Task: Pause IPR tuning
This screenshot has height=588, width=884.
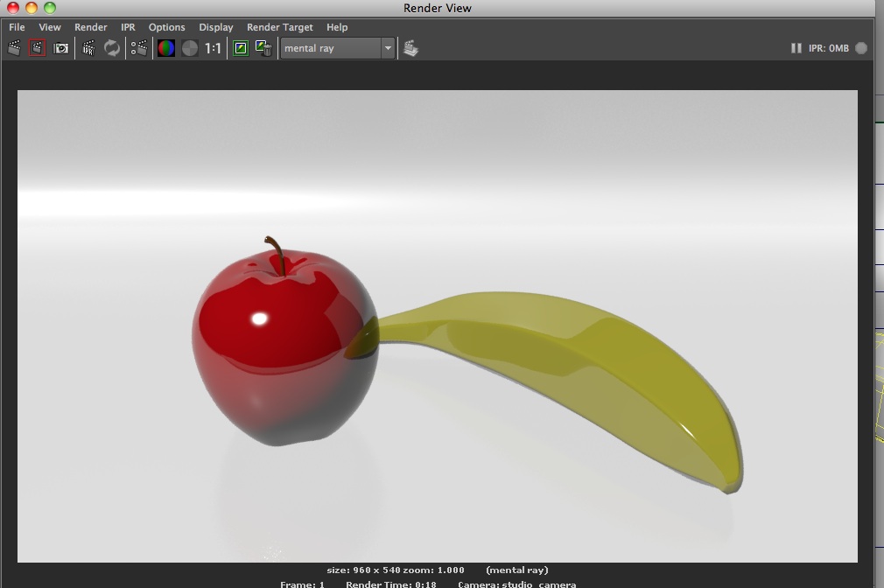Action: point(796,48)
